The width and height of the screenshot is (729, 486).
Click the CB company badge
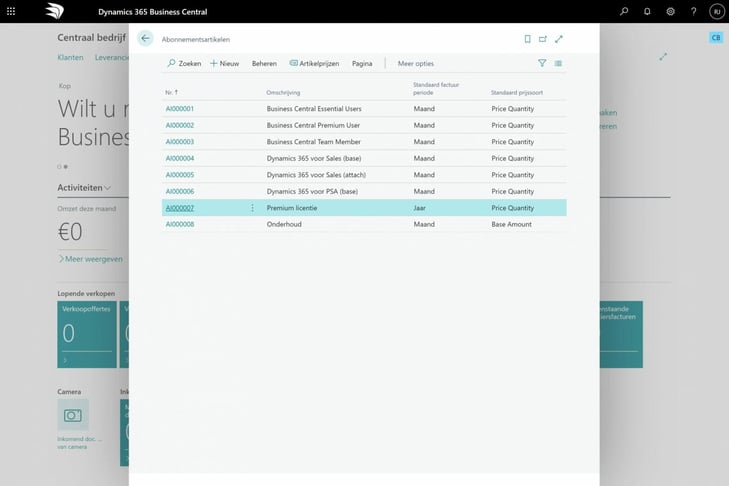click(x=716, y=38)
